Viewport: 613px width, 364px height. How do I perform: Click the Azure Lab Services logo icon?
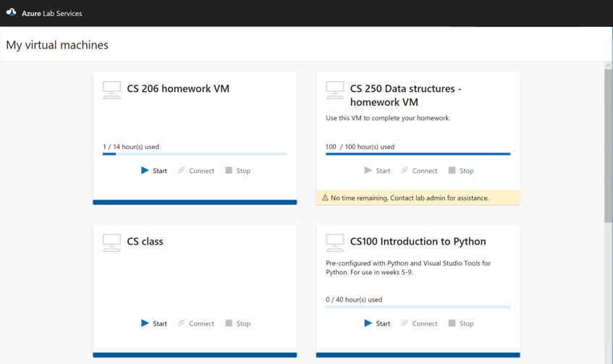(x=11, y=12)
